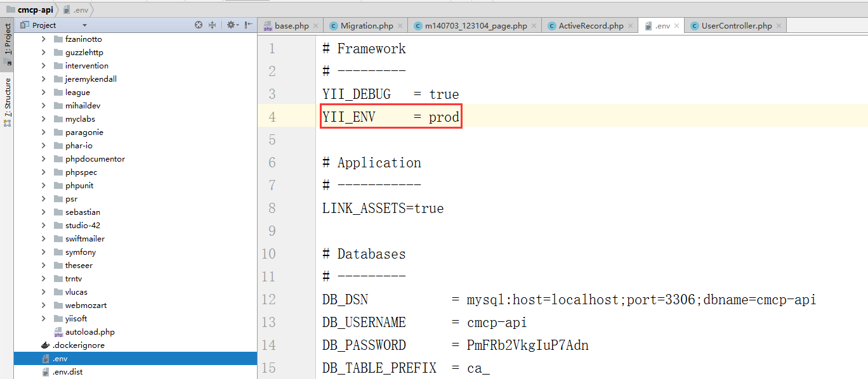
Task: Expand the jeremykendall folder
Action: tap(44, 79)
